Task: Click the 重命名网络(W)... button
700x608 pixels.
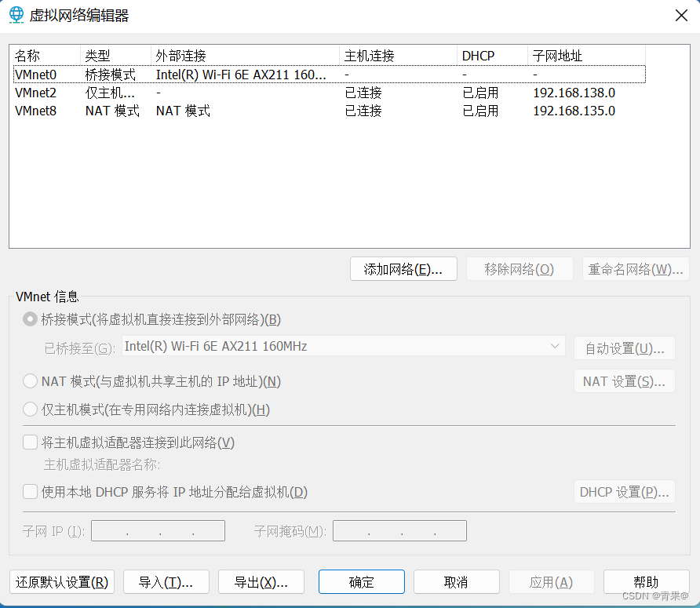Action: click(x=636, y=269)
